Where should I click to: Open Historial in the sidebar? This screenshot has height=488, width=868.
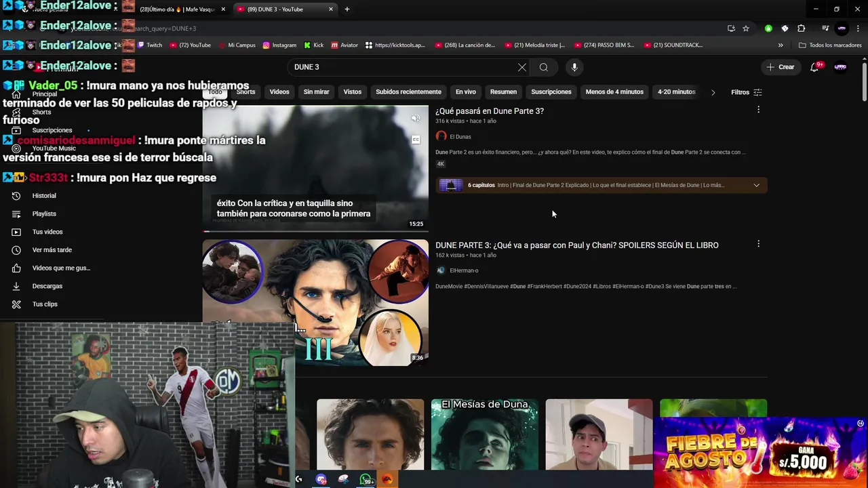click(x=44, y=196)
